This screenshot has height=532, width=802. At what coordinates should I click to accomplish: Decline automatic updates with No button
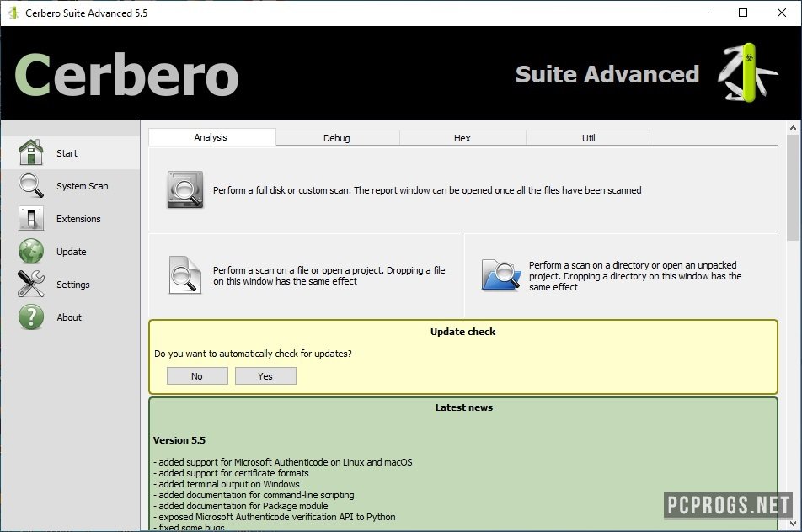tap(197, 376)
